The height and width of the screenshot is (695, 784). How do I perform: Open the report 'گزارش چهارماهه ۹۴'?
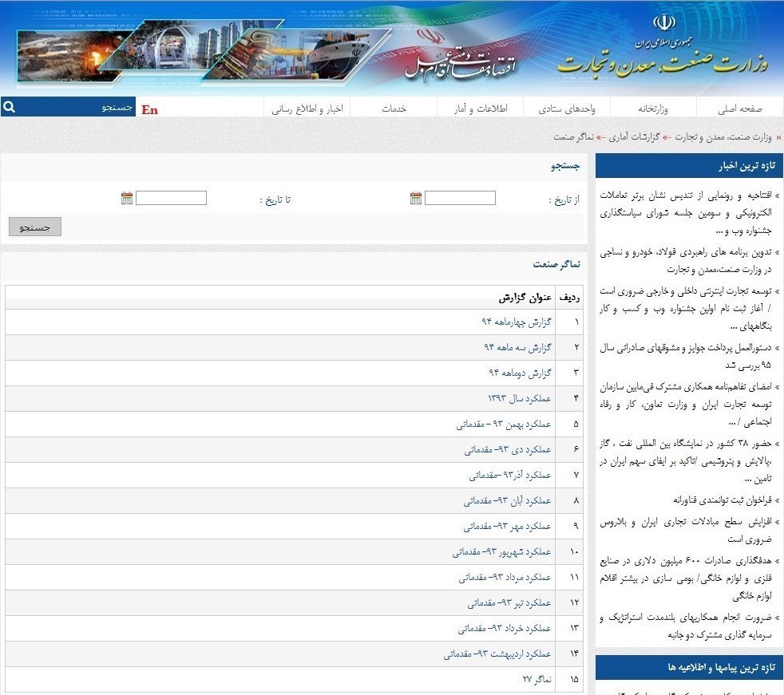coord(516,322)
